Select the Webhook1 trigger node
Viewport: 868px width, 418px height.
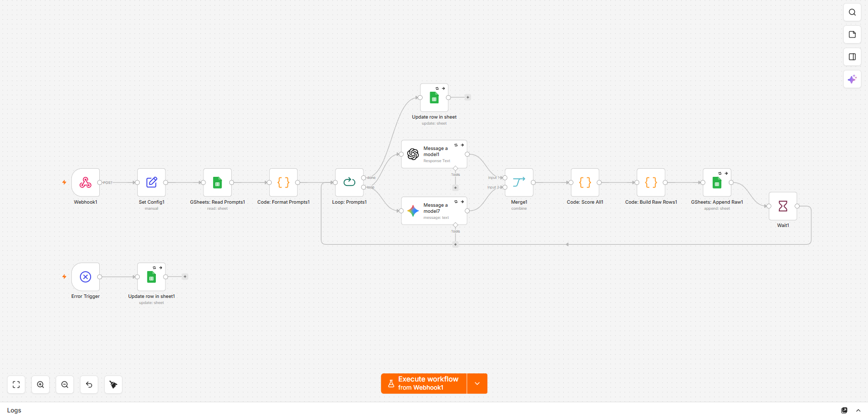pos(86,182)
